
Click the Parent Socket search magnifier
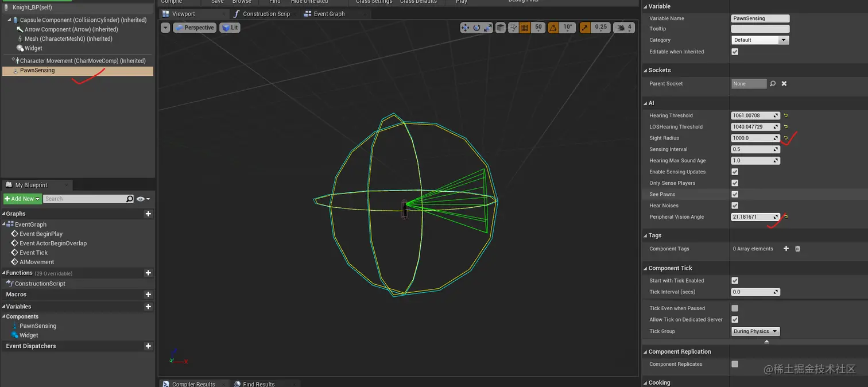[x=773, y=84]
